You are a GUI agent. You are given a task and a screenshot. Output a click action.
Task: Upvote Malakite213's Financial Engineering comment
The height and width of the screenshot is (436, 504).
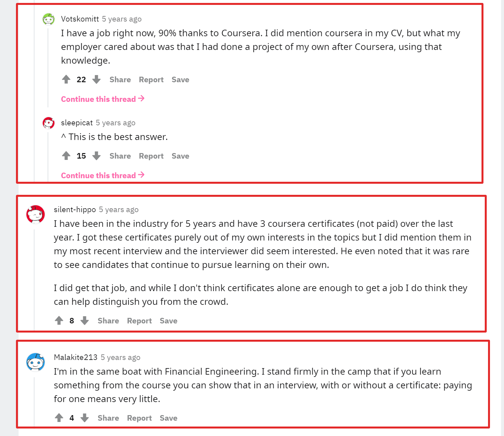tap(59, 418)
